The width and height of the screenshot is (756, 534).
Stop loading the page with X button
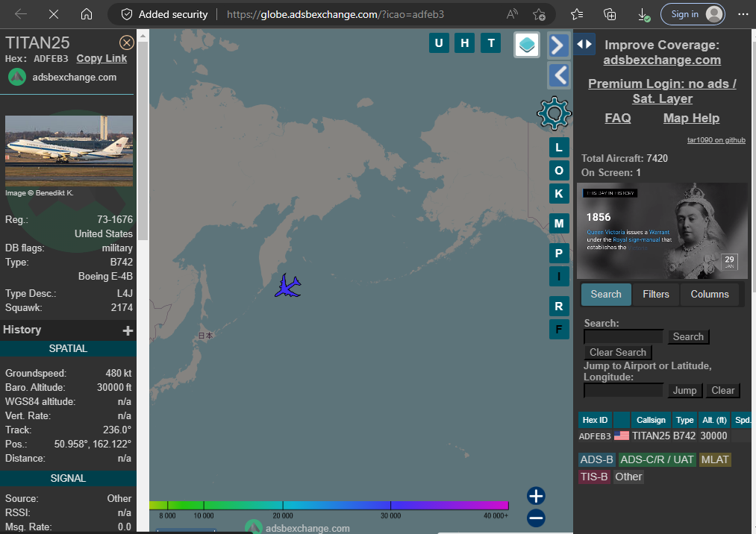(x=54, y=14)
